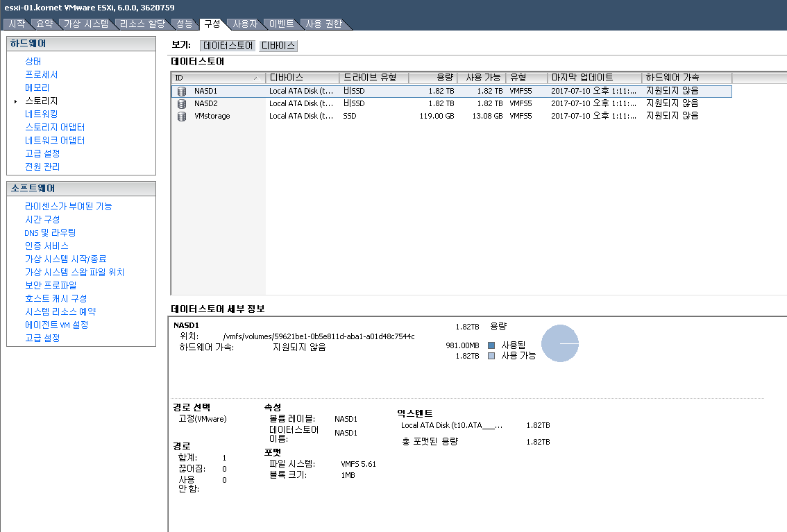Open the 시작 tab
Screen dimensions: 787x532
[x=17, y=24]
